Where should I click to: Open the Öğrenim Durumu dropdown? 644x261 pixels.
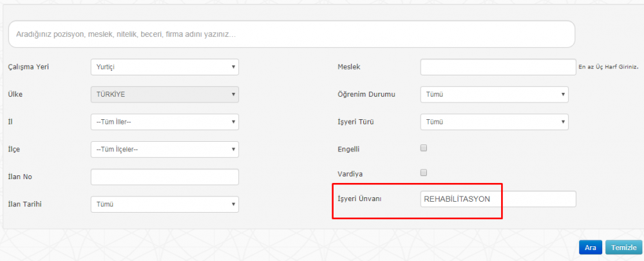(494, 95)
